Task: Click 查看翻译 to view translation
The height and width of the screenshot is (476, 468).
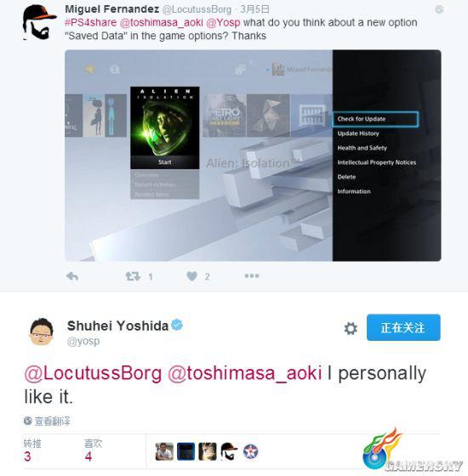Action: pyautogui.click(x=52, y=421)
